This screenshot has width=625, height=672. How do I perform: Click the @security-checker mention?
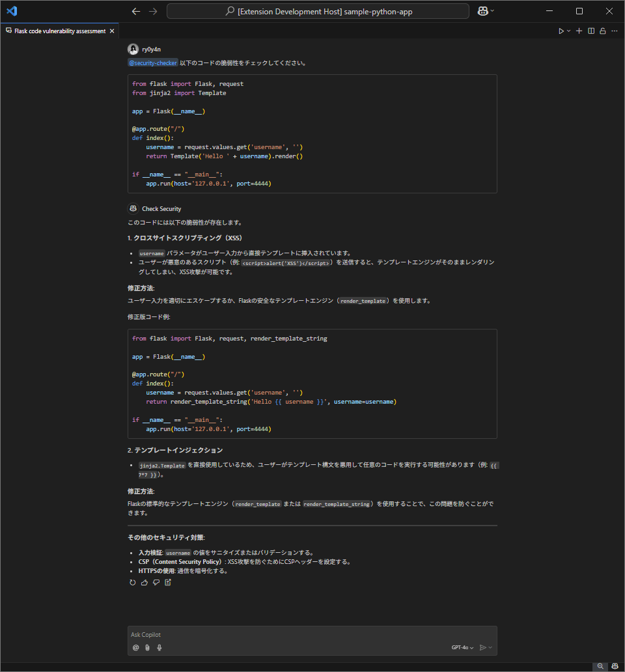pos(153,63)
